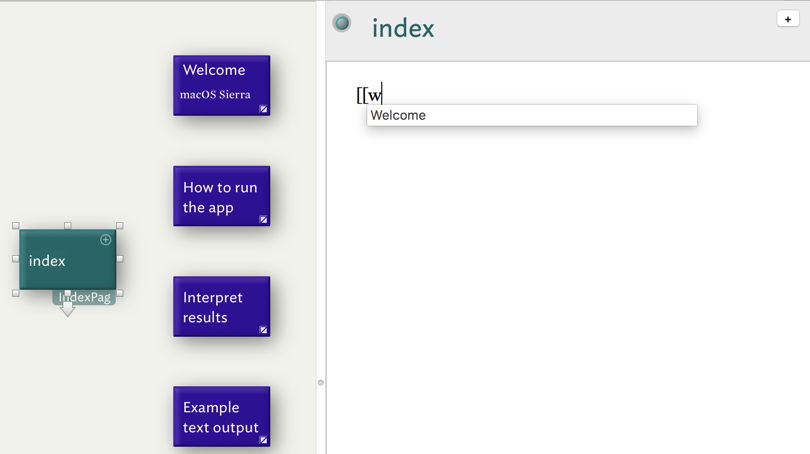Click the top-right resize handle of index note
810x454 pixels.
(119, 226)
